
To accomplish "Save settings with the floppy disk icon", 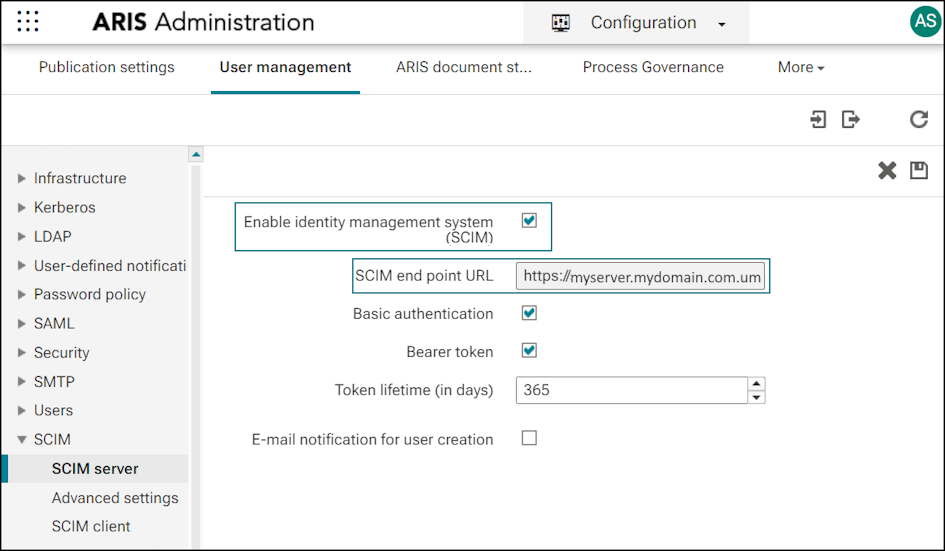I will point(918,171).
